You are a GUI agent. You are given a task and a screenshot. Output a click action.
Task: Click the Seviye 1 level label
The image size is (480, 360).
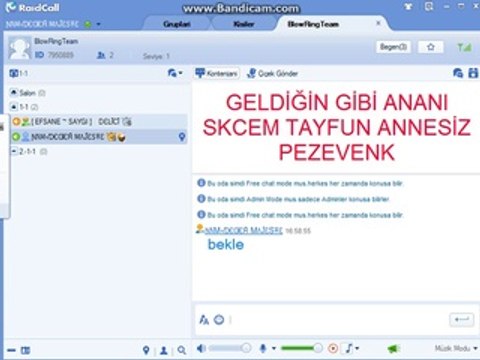click(x=156, y=56)
